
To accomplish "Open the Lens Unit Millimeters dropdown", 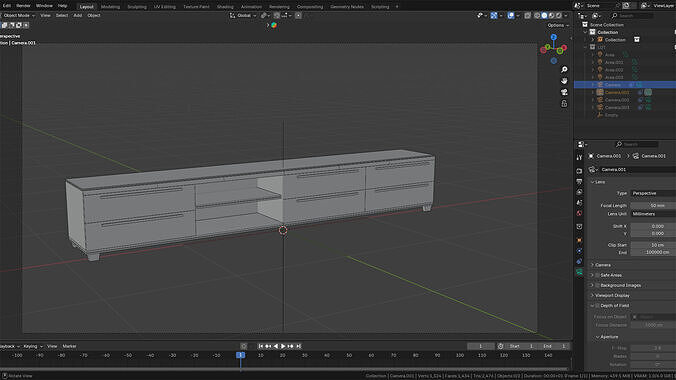I will pyautogui.click(x=653, y=214).
